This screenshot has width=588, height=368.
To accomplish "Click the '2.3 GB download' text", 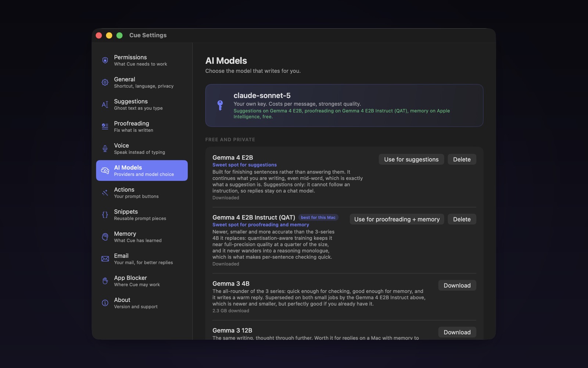I will [x=231, y=311].
